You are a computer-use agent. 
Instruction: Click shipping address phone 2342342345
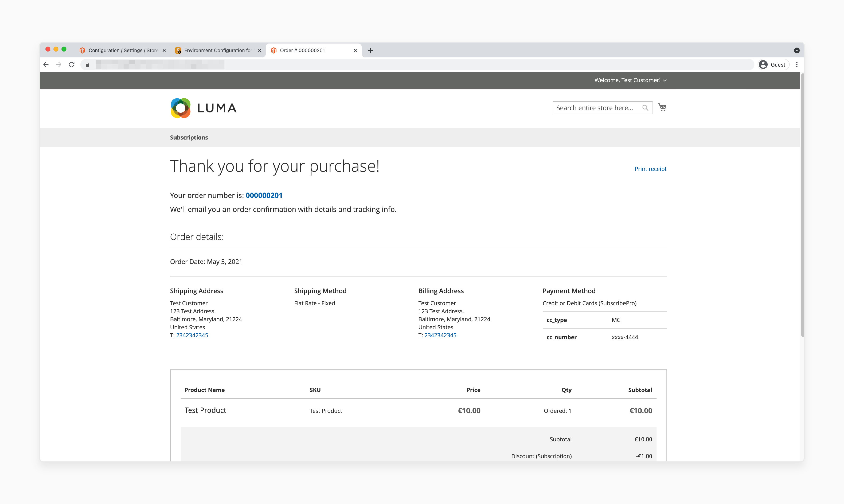click(x=192, y=335)
